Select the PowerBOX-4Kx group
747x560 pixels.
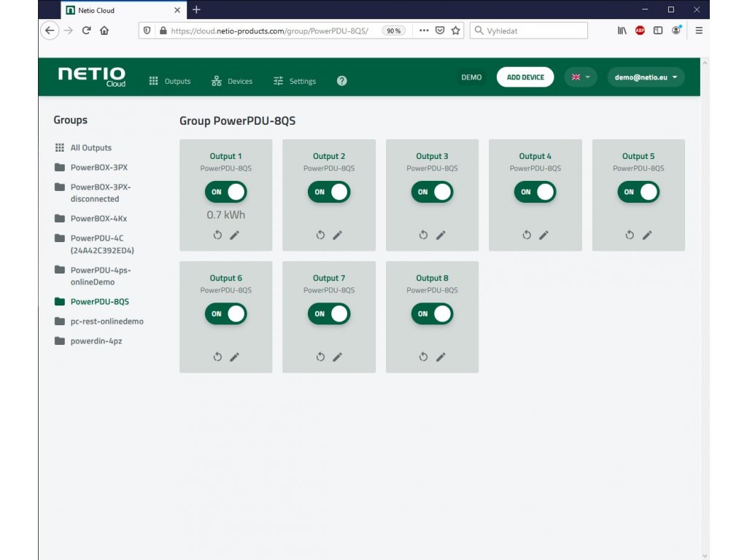(x=91, y=219)
